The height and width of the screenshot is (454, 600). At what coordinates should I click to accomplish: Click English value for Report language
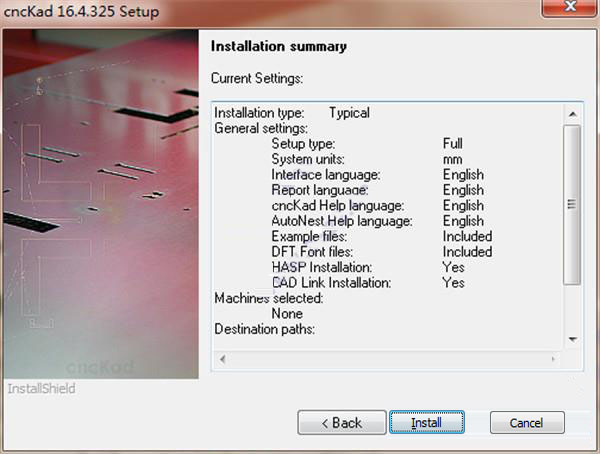click(x=463, y=190)
